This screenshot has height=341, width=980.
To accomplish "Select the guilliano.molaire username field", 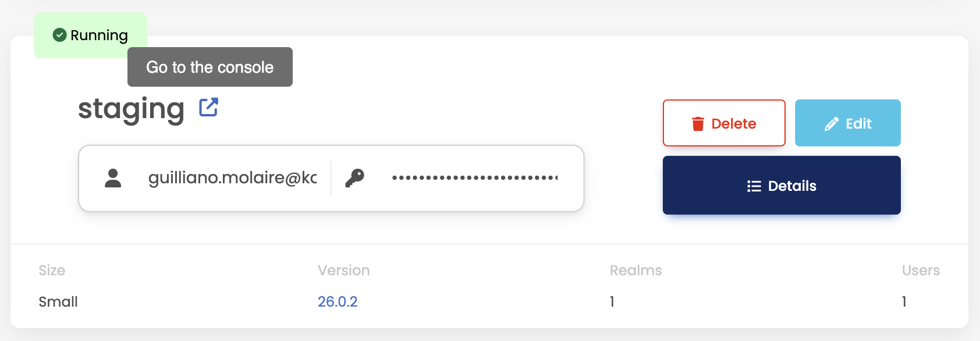I will coord(232,178).
